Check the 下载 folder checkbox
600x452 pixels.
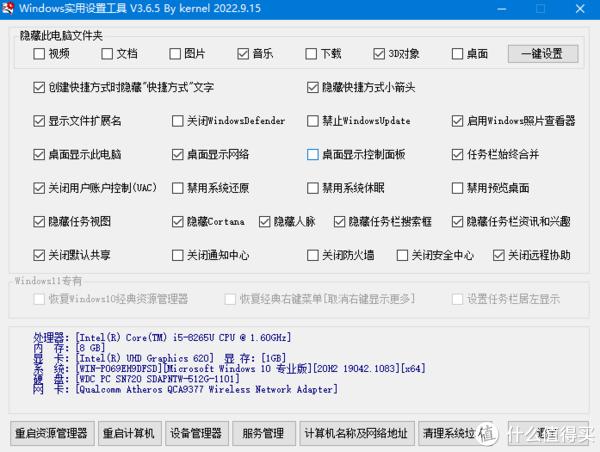pos(311,54)
